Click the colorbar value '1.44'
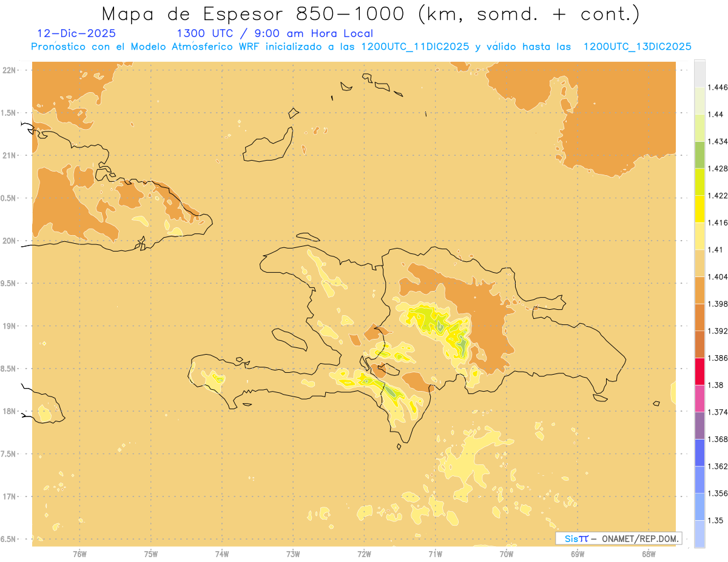The height and width of the screenshot is (562, 728). pyautogui.click(x=716, y=115)
